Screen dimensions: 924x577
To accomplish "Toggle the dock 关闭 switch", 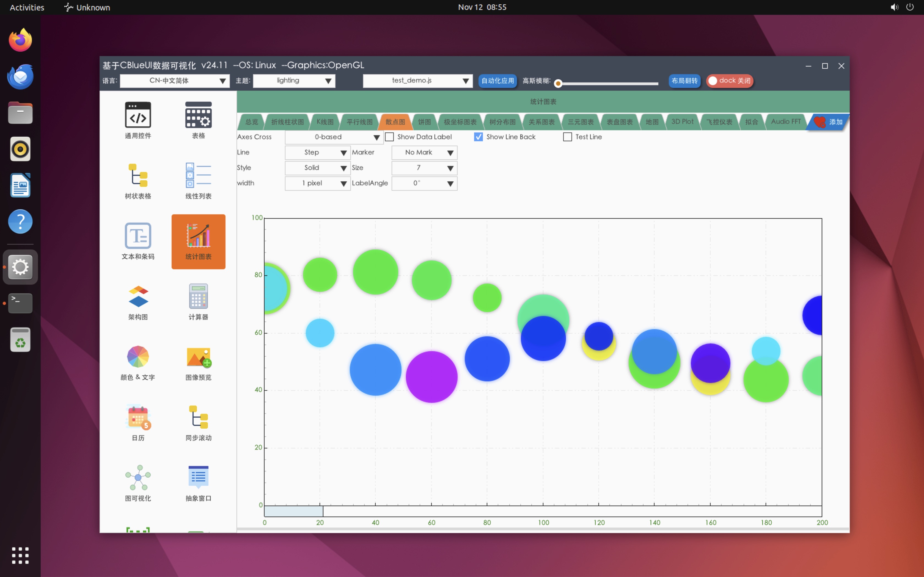I will 729,81.
